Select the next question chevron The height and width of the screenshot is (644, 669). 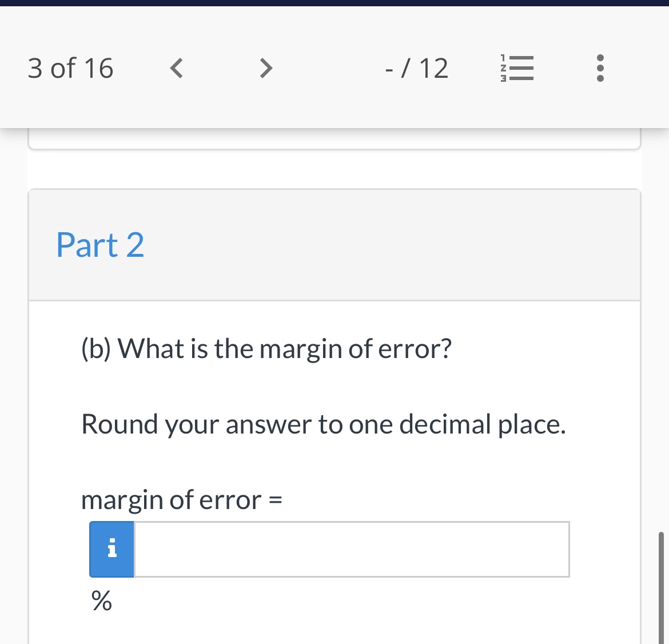click(x=265, y=67)
